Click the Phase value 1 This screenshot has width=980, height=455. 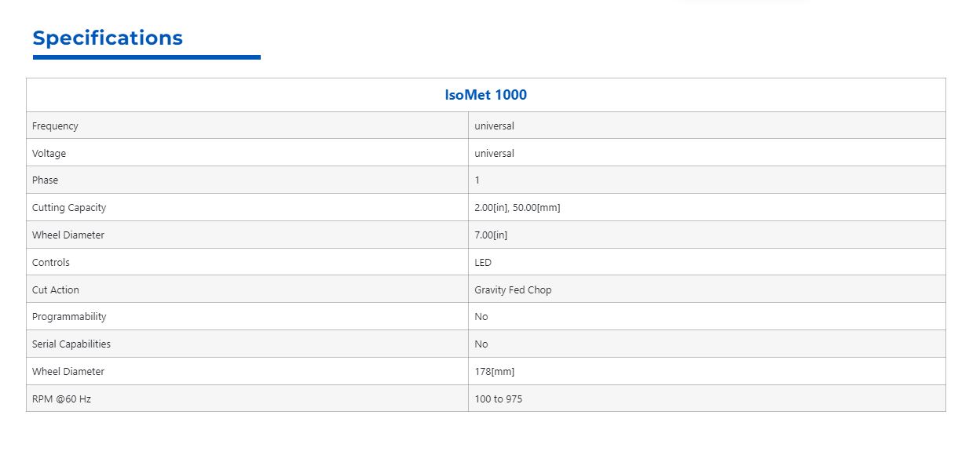point(477,180)
